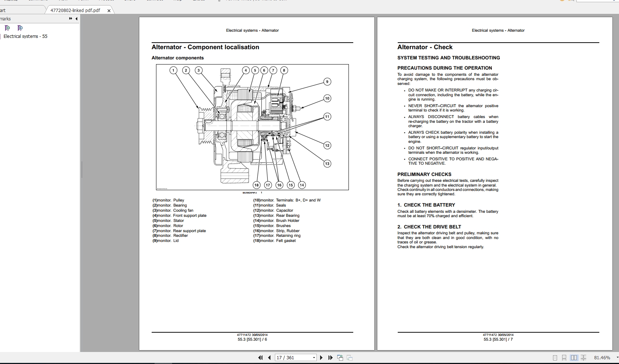Click the 1. CHECK THE BATTERY heading
Screen dimensions: 619x364
coord(426,205)
